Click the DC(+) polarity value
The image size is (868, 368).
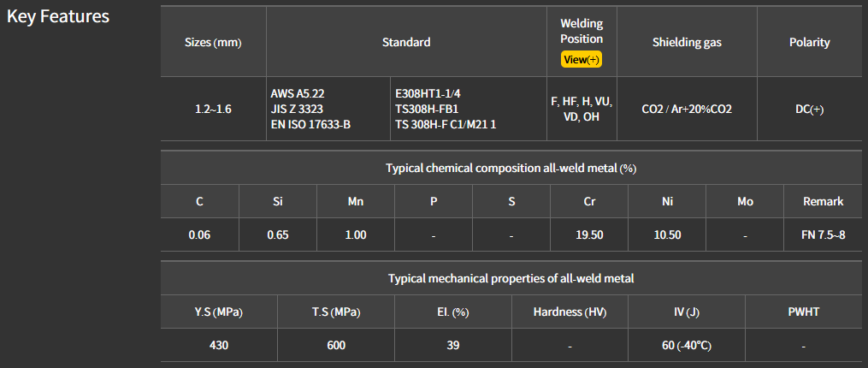(x=809, y=109)
